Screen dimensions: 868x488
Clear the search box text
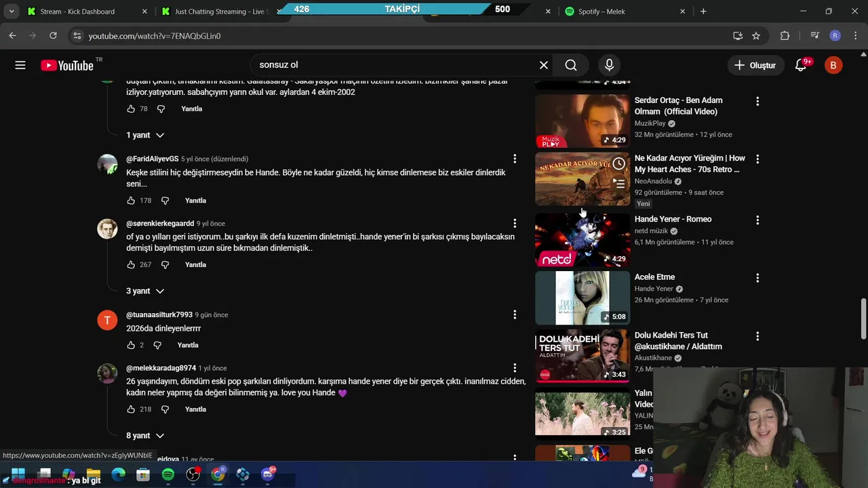pos(544,65)
